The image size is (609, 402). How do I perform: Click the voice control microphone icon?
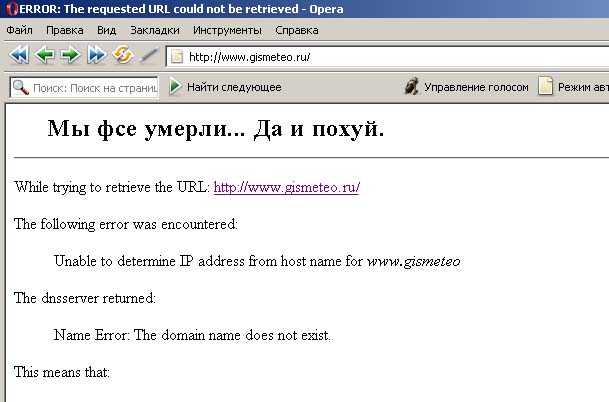(x=412, y=86)
